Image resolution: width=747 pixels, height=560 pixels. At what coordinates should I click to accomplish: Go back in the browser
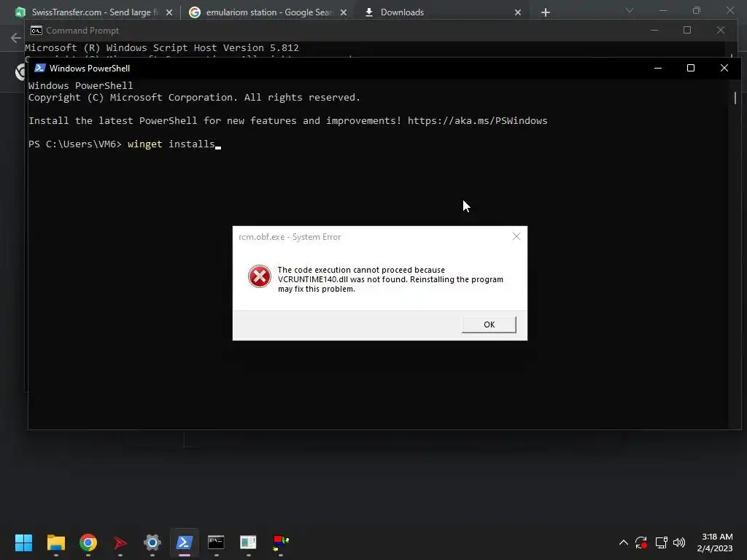pos(16,38)
